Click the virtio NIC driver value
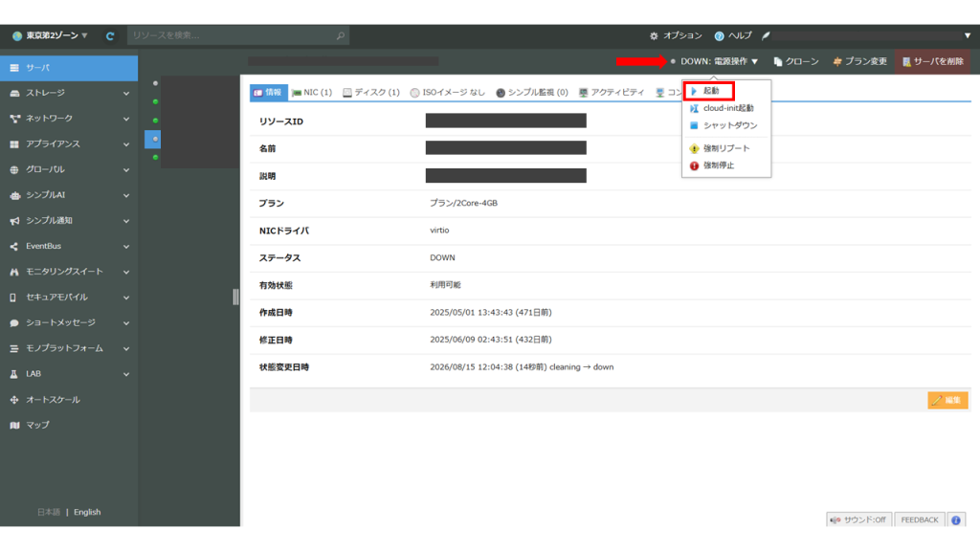The image size is (980, 551). 439,231
